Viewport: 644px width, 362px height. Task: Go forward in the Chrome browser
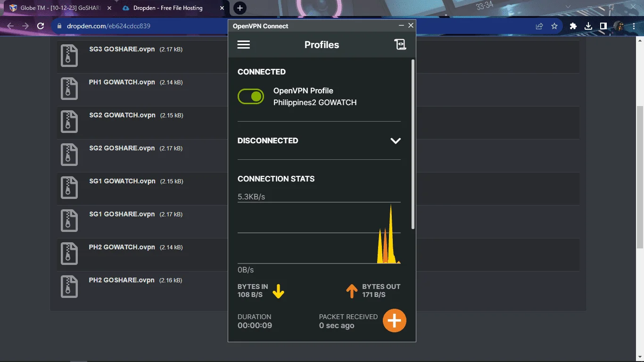[x=25, y=26]
